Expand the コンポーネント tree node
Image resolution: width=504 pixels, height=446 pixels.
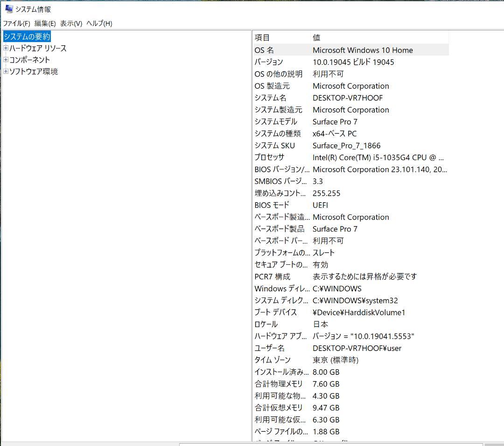(x=5, y=60)
